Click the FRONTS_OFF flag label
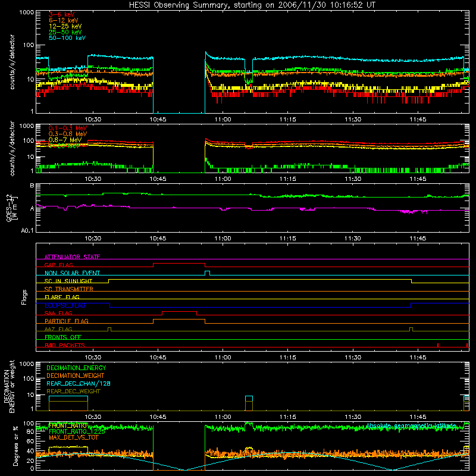Image resolution: width=476 pixels, height=476 pixels. pos(63,337)
